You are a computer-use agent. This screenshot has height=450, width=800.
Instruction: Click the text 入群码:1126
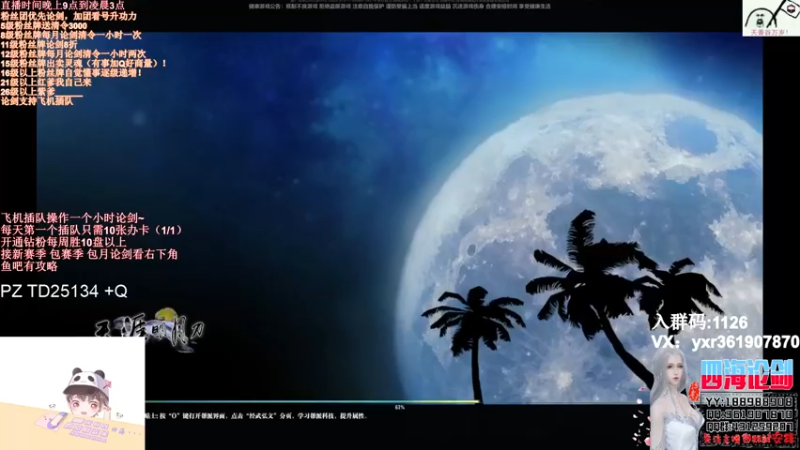[x=700, y=322]
